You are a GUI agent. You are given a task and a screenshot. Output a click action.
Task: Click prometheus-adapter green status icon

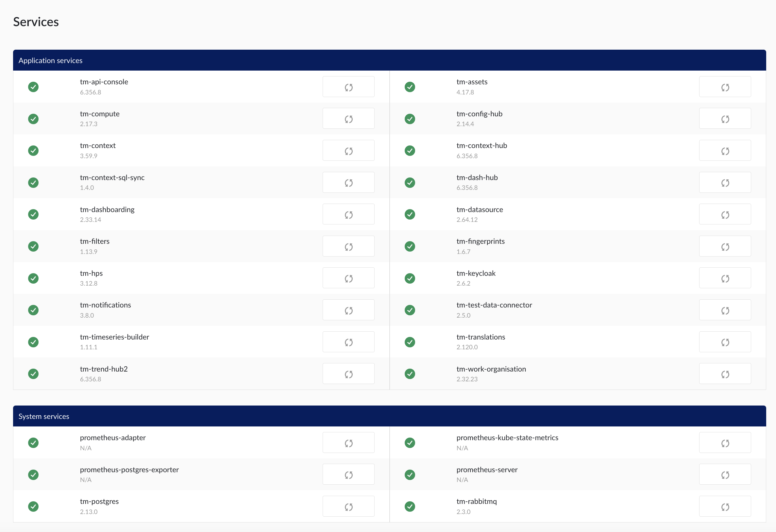click(x=33, y=442)
